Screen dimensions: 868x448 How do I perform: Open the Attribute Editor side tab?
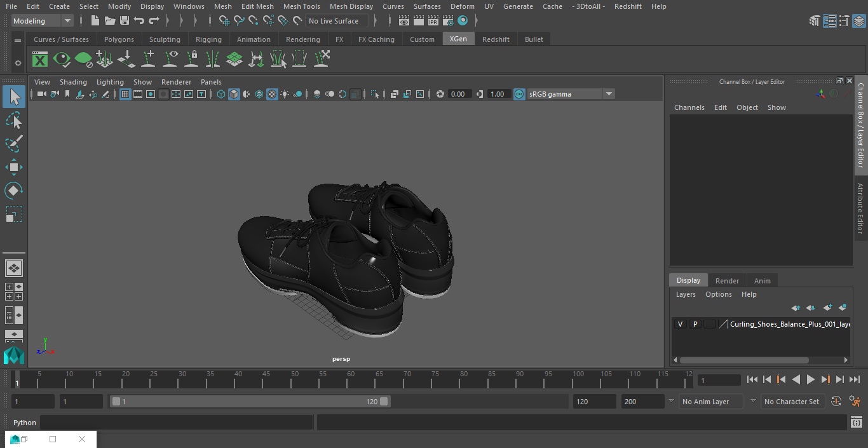[x=860, y=208]
